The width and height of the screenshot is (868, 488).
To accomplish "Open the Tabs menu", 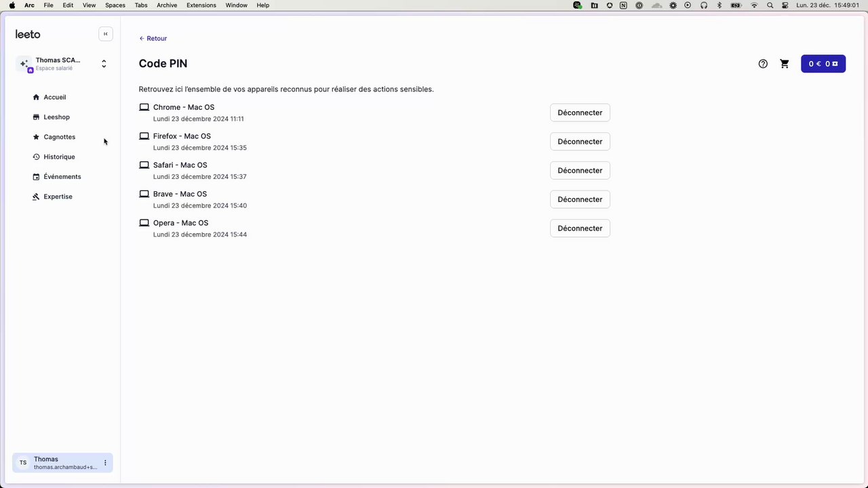I will coord(141,5).
